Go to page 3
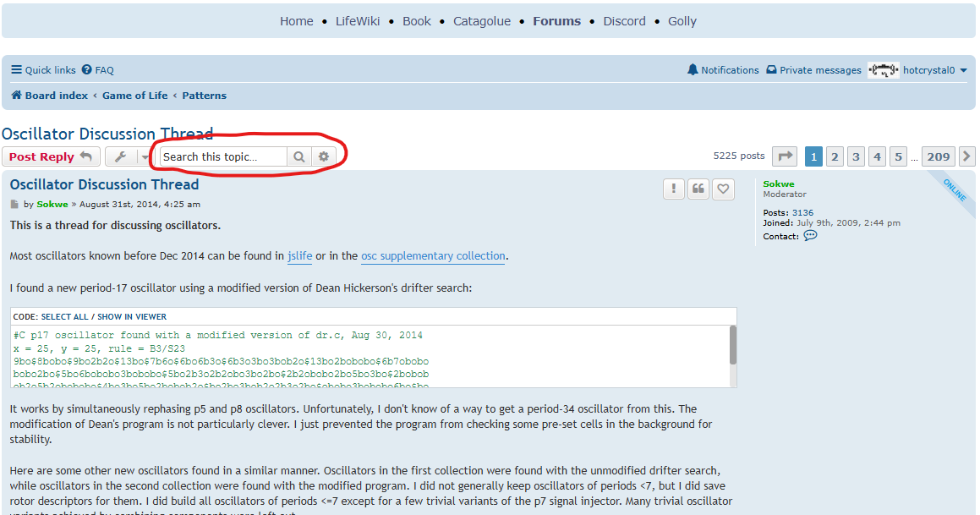 pos(857,156)
